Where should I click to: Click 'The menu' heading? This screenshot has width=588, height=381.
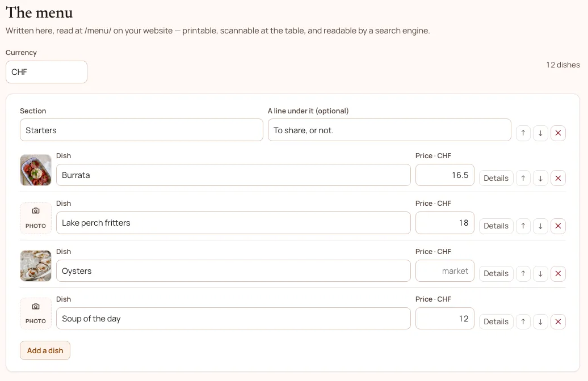click(39, 12)
